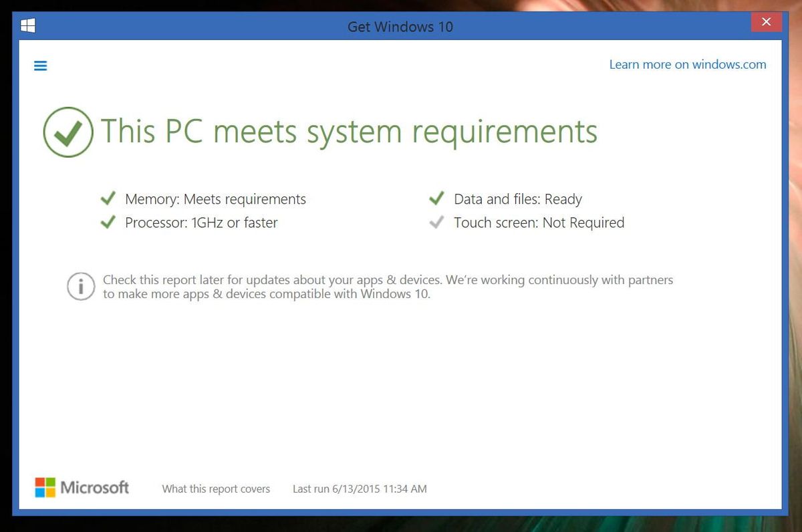Select the Memory: Meets requirements entry
The image size is (802, 532).
point(215,198)
